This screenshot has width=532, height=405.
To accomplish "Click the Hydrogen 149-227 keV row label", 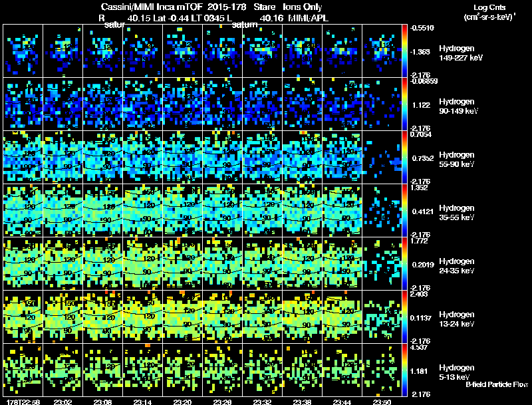I will (x=461, y=53).
